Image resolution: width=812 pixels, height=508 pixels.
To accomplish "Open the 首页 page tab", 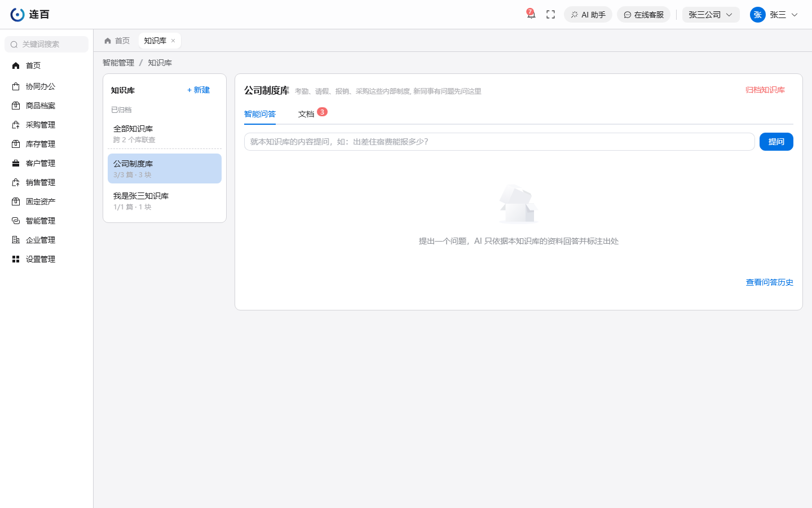I will (117, 41).
